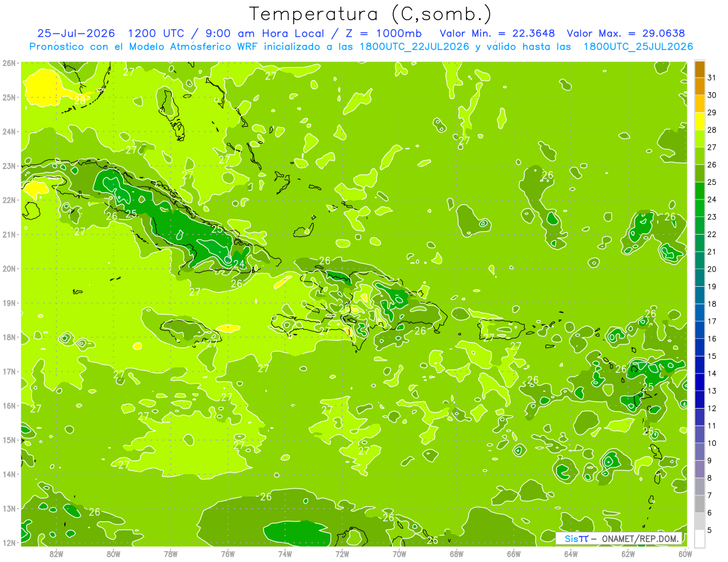Click the light green scale segment between 27 and 28
The image size is (728, 562).
(699, 139)
